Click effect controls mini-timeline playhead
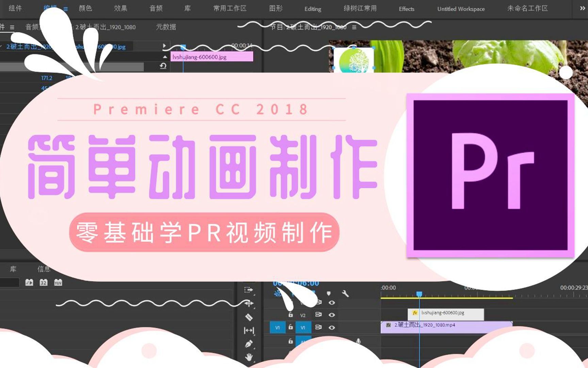 click(183, 47)
